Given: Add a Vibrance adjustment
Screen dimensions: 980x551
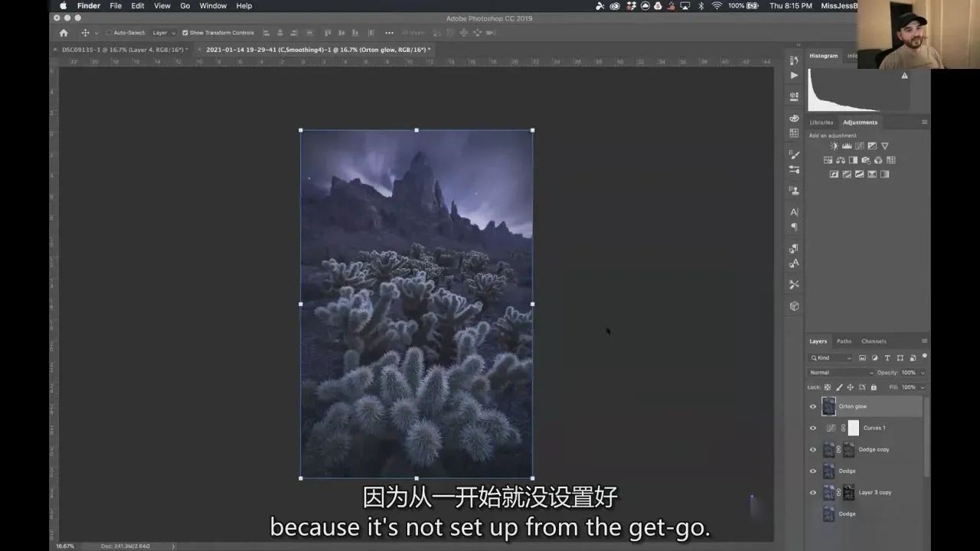Looking at the screenshot, I should tap(885, 146).
